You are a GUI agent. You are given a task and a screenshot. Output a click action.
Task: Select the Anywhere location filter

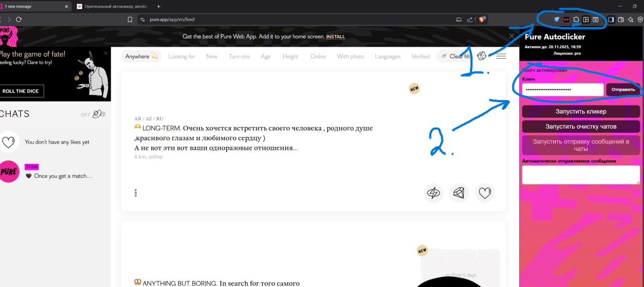(141, 56)
